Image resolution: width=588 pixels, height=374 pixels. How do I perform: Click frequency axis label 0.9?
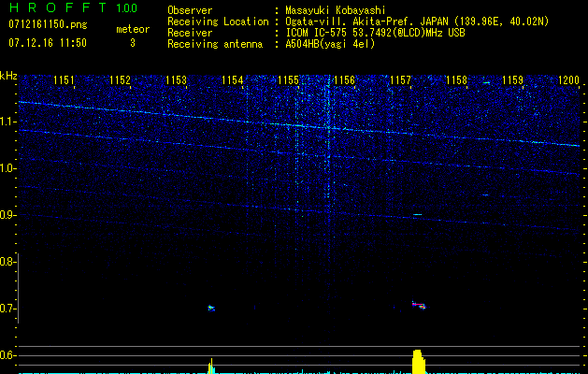[8, 215]
